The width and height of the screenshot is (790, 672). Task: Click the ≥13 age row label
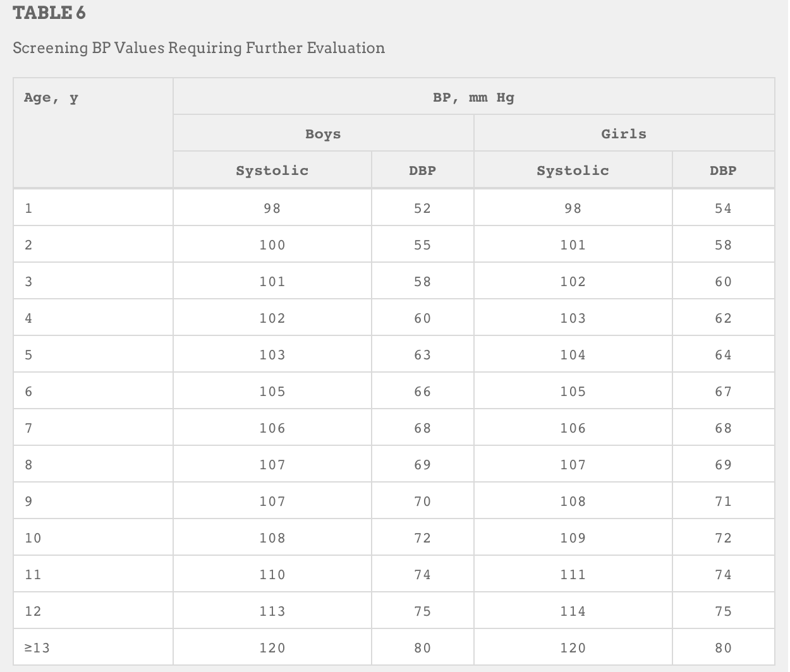click(37, 648)
